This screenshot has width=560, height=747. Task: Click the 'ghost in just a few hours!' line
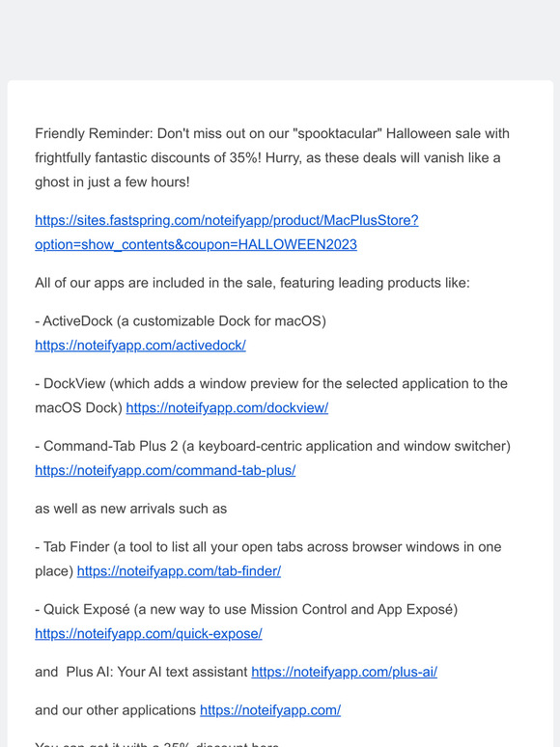(x=112, y=182)
